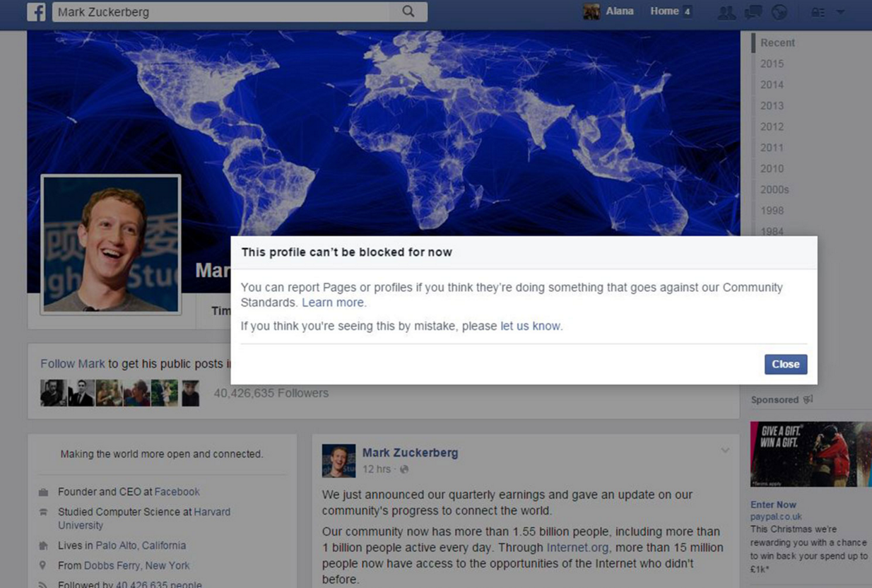
Task: Jump to 2013 in timeline navigator
Action: [x=772, y=106]
